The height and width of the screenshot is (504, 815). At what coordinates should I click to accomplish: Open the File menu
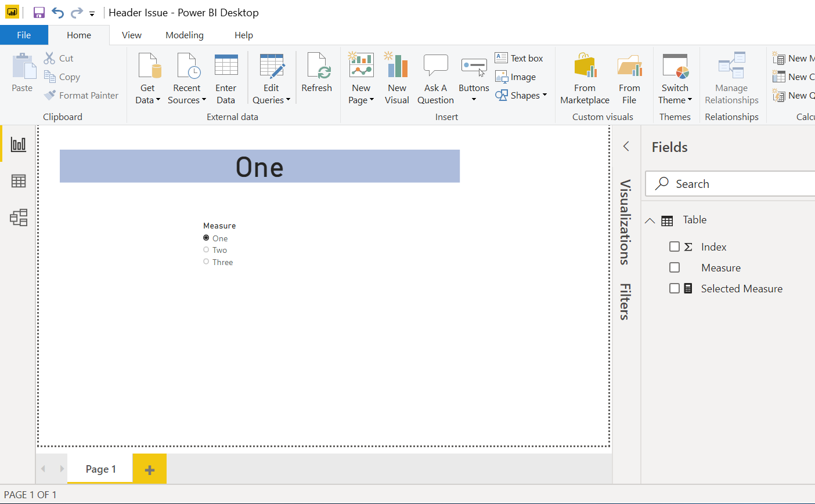click(x=24, y=35)
